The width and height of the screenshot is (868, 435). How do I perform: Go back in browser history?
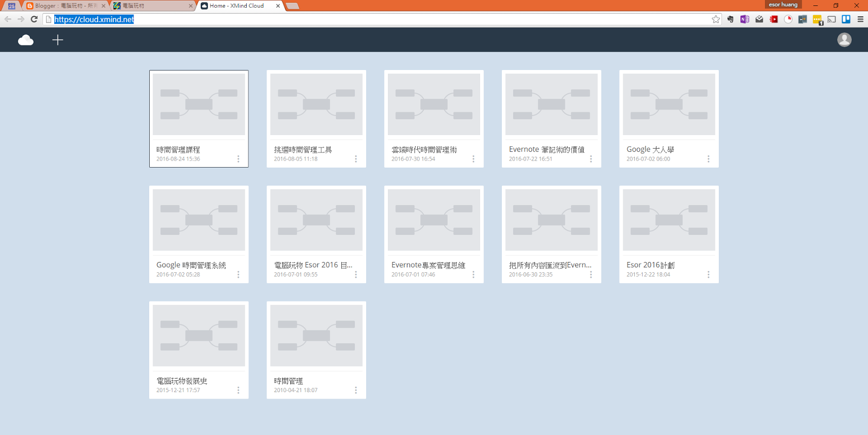click(8, 19)
